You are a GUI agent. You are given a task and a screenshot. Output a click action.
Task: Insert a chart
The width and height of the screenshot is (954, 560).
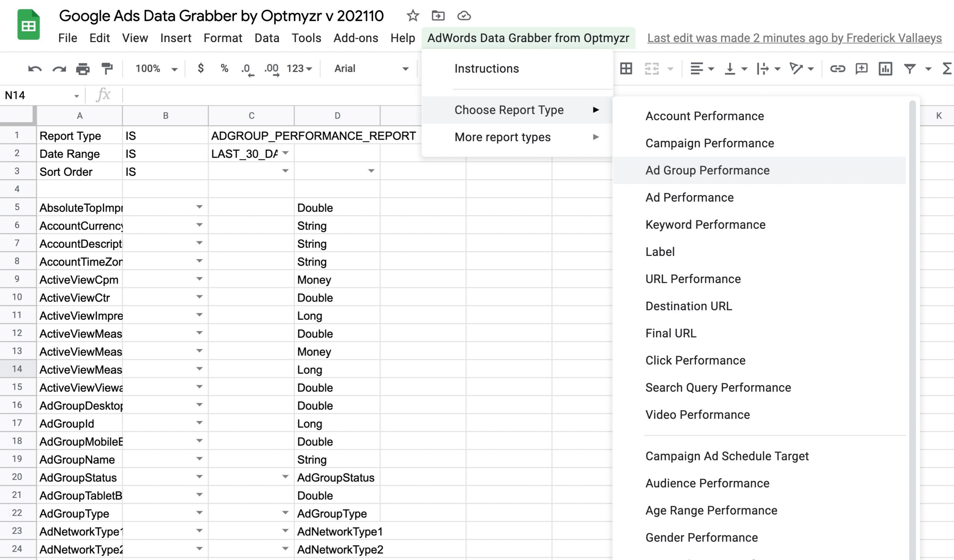point(886,69)
